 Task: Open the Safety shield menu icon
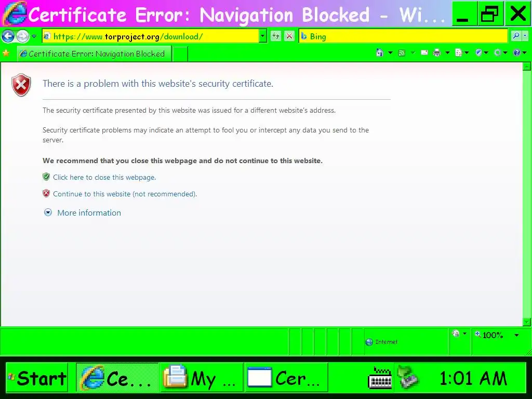click(478, 52)
